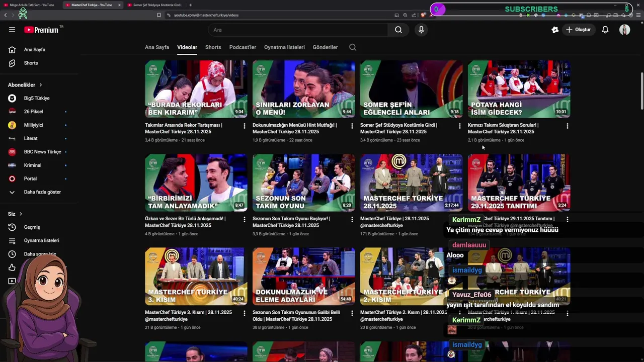The width and height of the screenshot is (644, 362).
Task: Switch to channel Shorts tab
Action: 213,47
